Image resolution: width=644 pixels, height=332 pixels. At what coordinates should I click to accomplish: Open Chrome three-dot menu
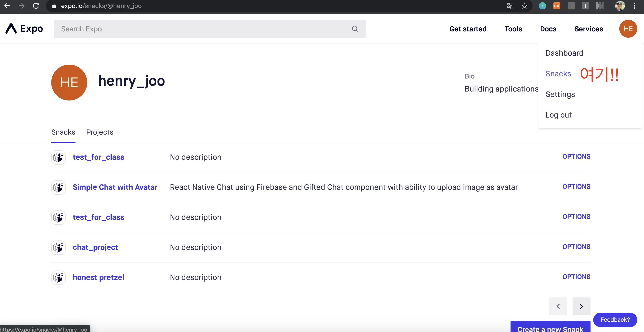635,6
